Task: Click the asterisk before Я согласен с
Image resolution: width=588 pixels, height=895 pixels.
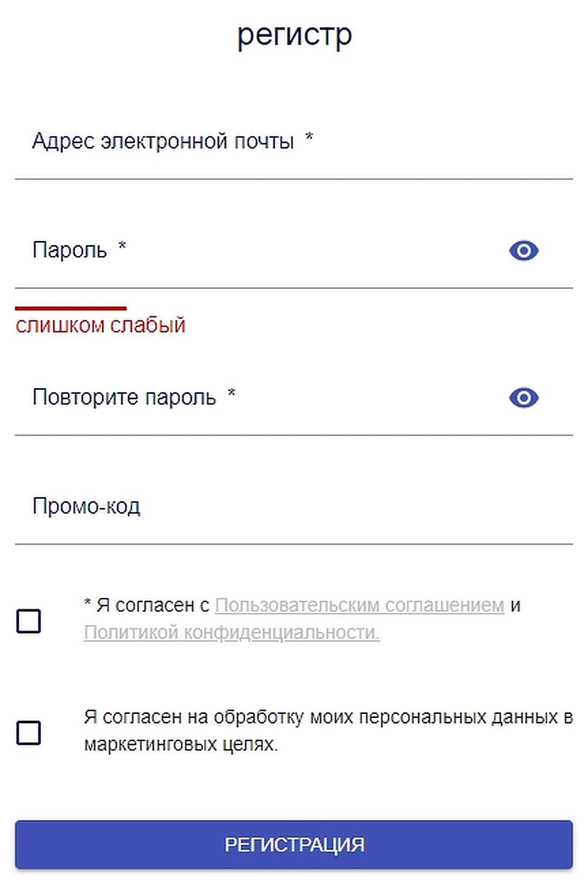Action: [x=88, y=603]
